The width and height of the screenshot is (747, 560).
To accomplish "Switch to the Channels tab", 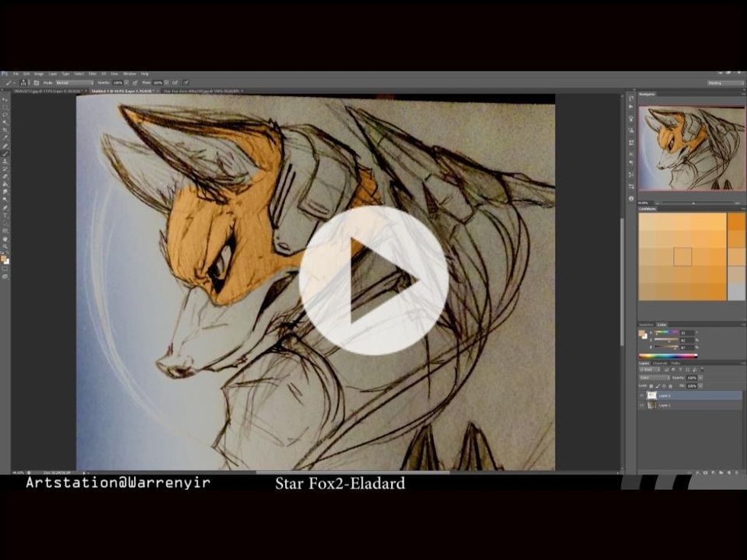I will pyautogui.click(x=660, y=363).
